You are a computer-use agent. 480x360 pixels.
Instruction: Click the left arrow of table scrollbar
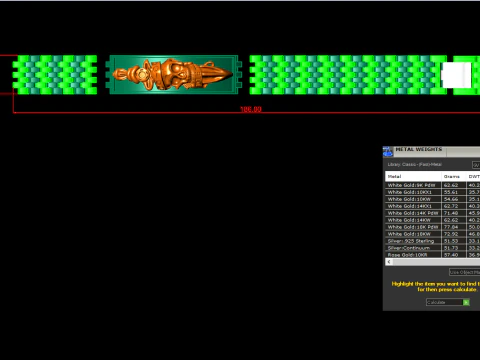389,262
